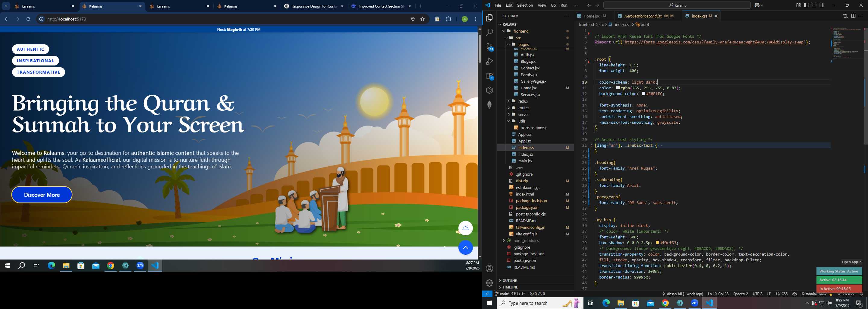Open the Chrome three-dot menu
This screenshot has height=309, width=868.
476,19
